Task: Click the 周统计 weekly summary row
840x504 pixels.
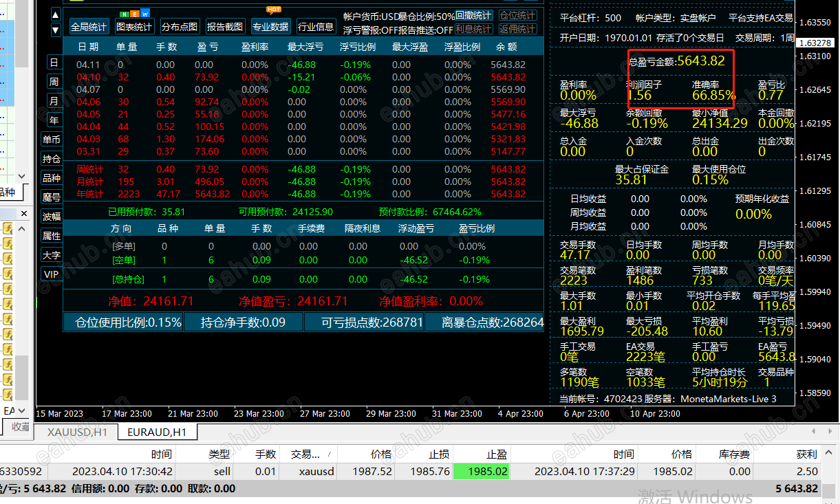Action: [301, 169]
